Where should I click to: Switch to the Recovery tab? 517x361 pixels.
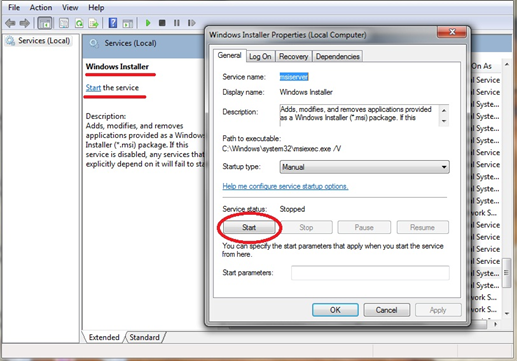click(293, 56)
